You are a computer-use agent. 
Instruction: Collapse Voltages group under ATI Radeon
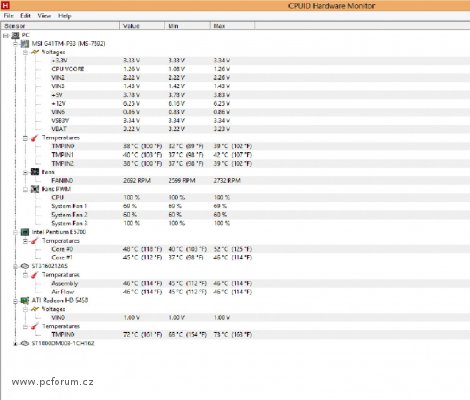click(x=25, y=309)
